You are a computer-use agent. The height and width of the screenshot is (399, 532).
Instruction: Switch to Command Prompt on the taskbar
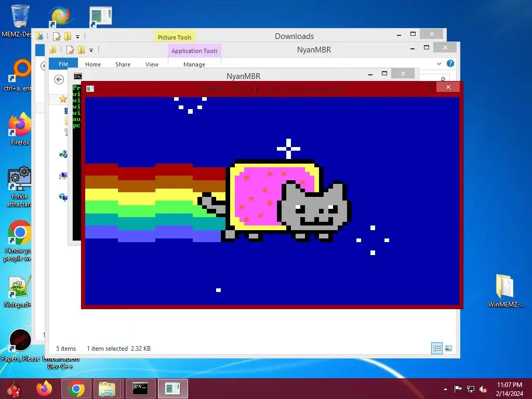(x=140, y=389)
